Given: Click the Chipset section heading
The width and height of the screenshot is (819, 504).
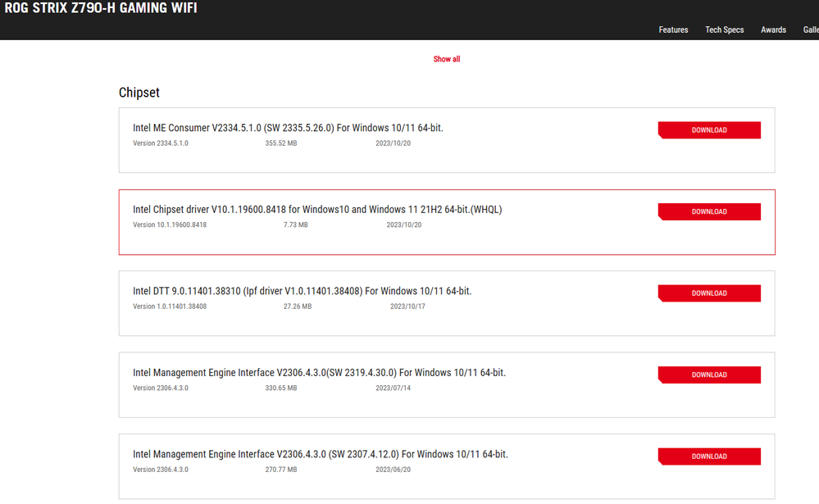Looking at the screenshot, I should click(139, 93).
